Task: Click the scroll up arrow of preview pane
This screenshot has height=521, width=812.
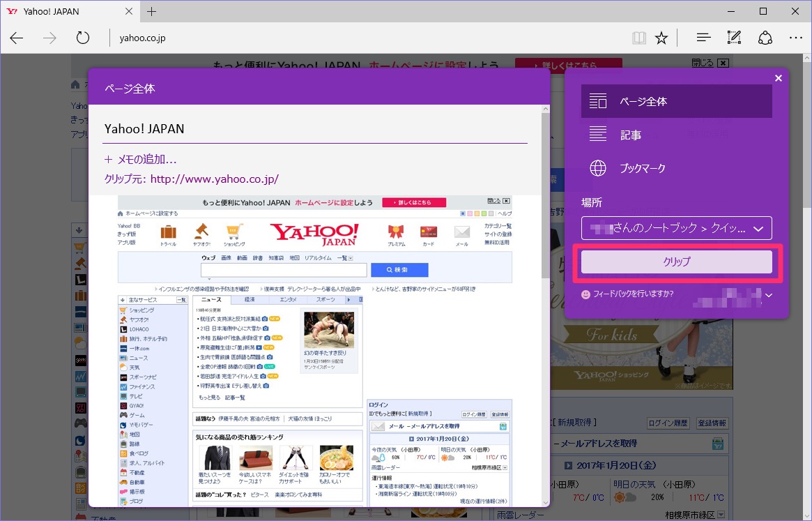Action: tap(545, 109)
